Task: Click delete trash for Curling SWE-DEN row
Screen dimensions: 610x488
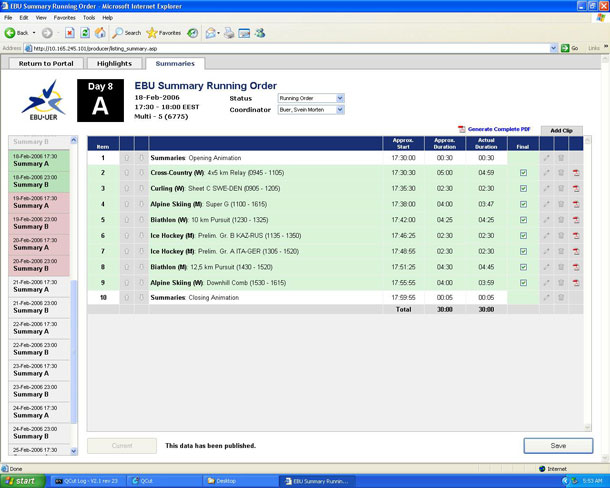Action: pos(561,188)
